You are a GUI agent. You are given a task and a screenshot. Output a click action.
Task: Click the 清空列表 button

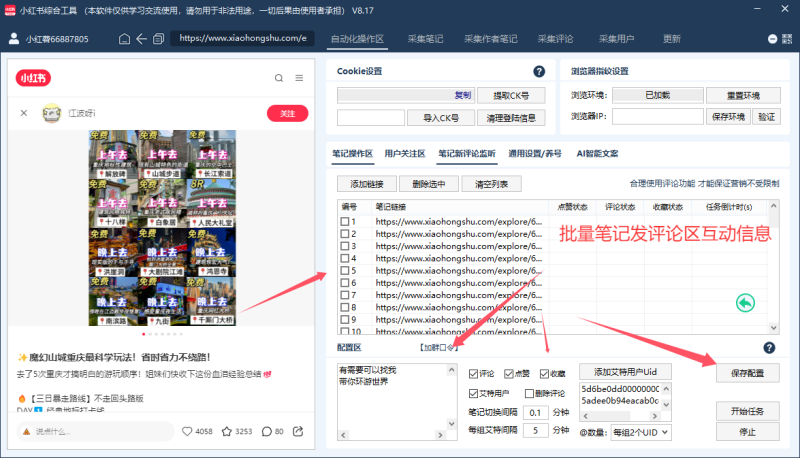coord(491,184)
